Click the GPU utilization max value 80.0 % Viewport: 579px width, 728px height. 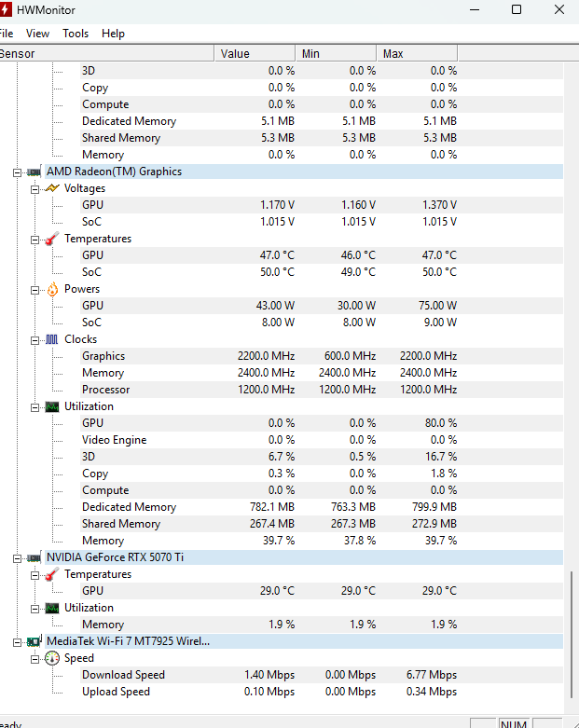[x=441, y=423]
